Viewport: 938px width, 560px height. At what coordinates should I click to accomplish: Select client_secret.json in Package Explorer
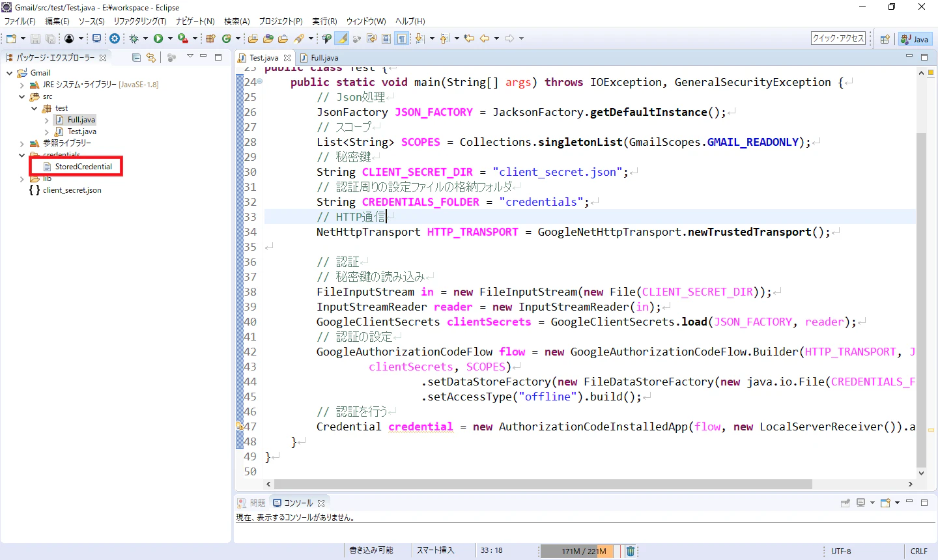click(66, 190)
